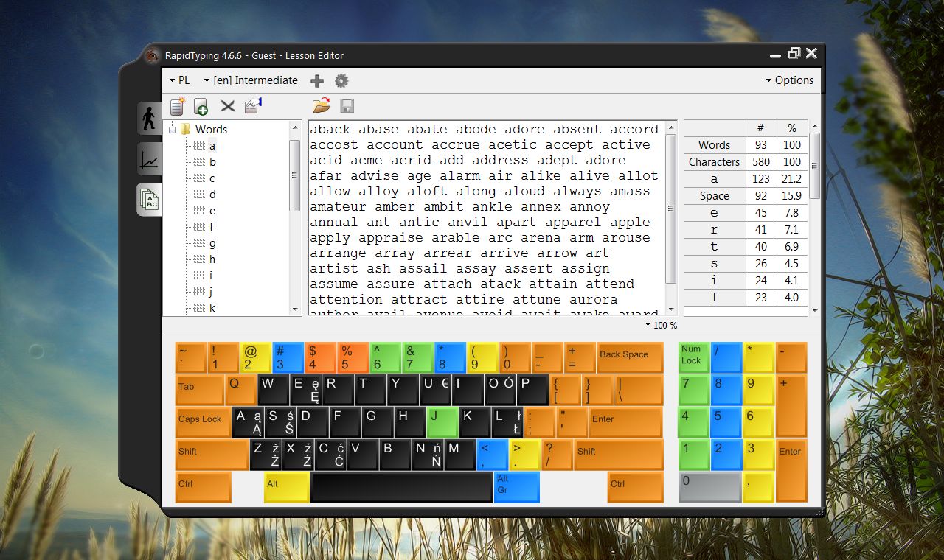
Task: Delete the selected lesson using X icon
Action: (x=228, y=106)
